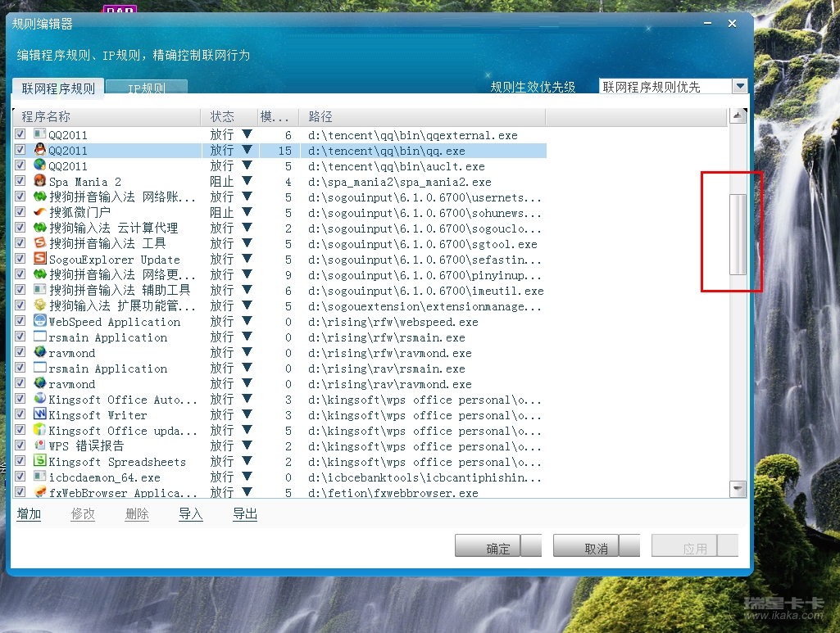The image size is (840, 633).
Task: Open status dropdown for icbcdaemon_64.exe
Action: [x=247, y=476]
